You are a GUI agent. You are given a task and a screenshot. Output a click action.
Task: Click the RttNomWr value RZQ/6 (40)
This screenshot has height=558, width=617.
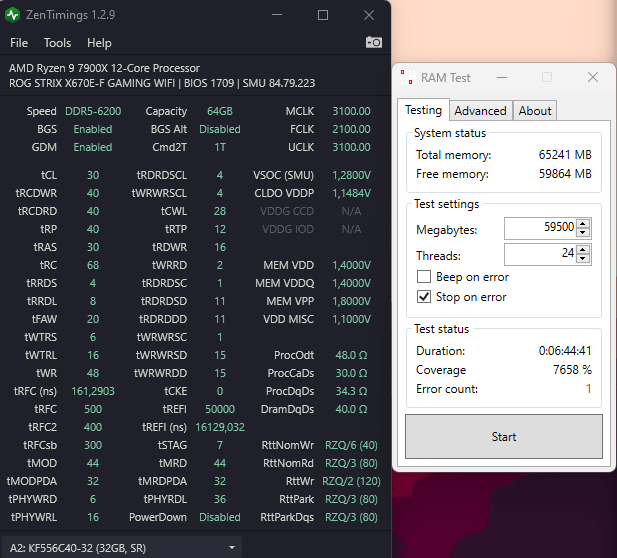click(351, 445)
